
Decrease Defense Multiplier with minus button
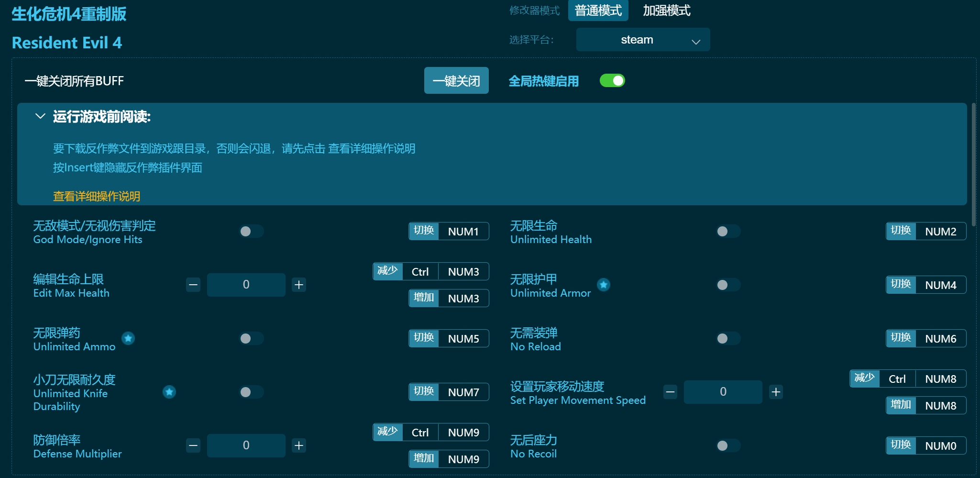(193, 445)
